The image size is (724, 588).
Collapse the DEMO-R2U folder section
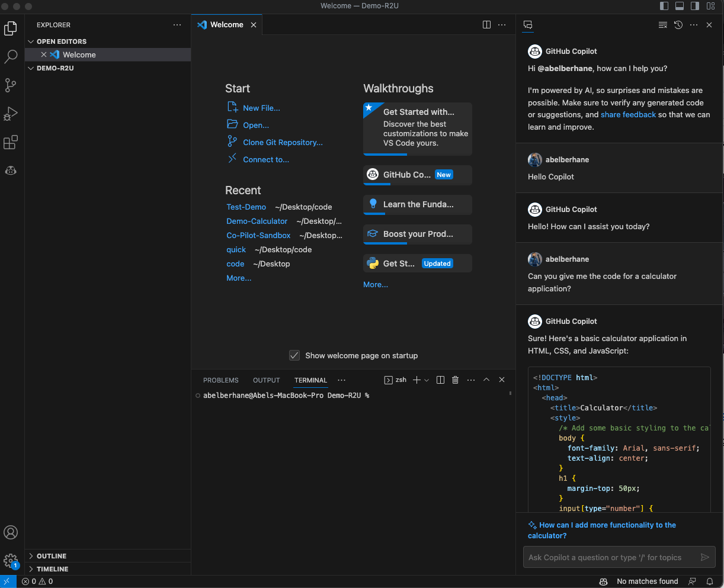[x=108, y=68]
